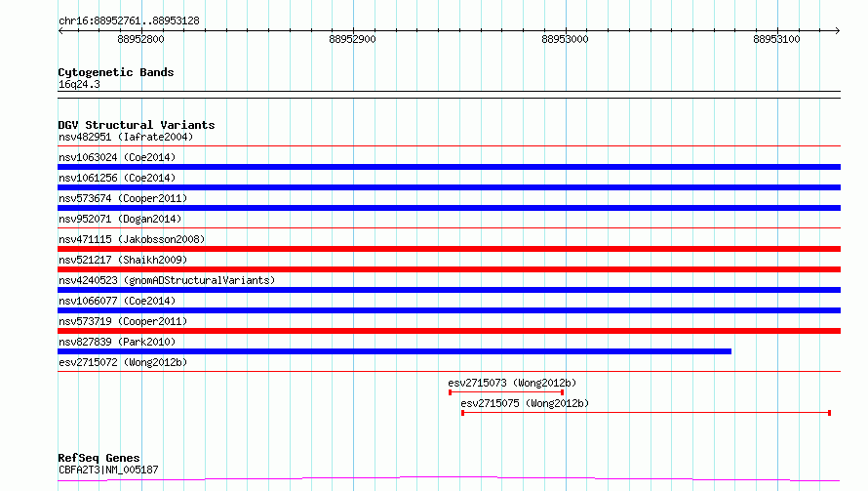Click the red bar of nsv573719
This screenshot has width=868, height=491.
click(x=449, y=331)
